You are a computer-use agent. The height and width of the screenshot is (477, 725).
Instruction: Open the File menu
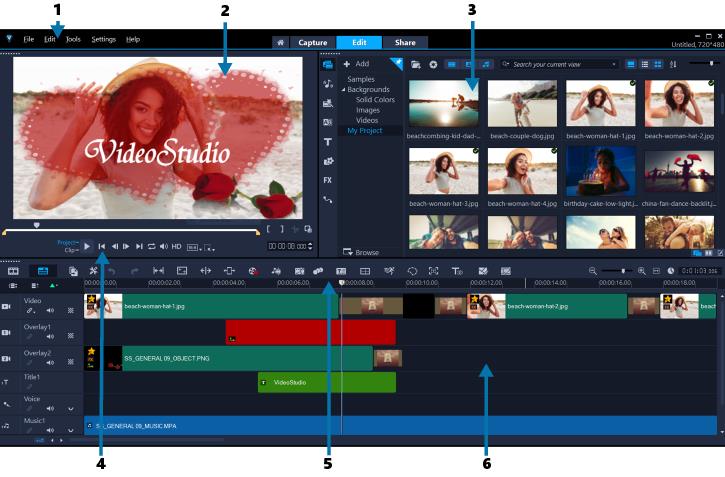click(x=29, y=39)
